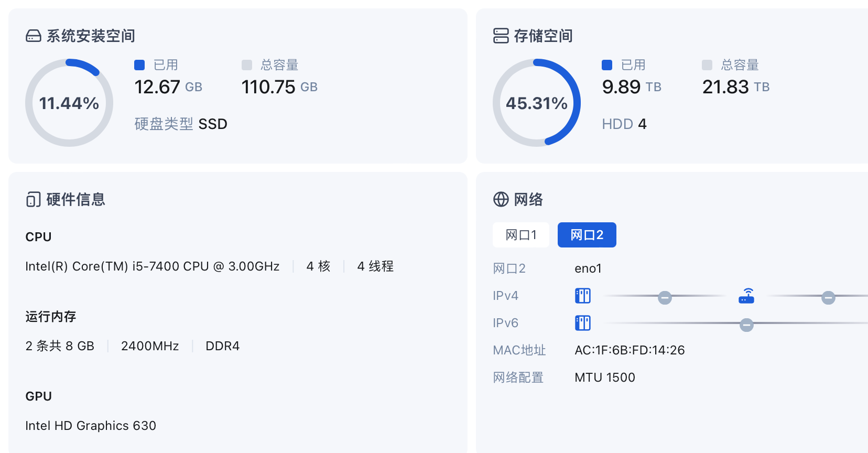Click the disconnected minus circle in the IPv6 row
This screenshot has height=453, width=868.
[x=746, y=325]
